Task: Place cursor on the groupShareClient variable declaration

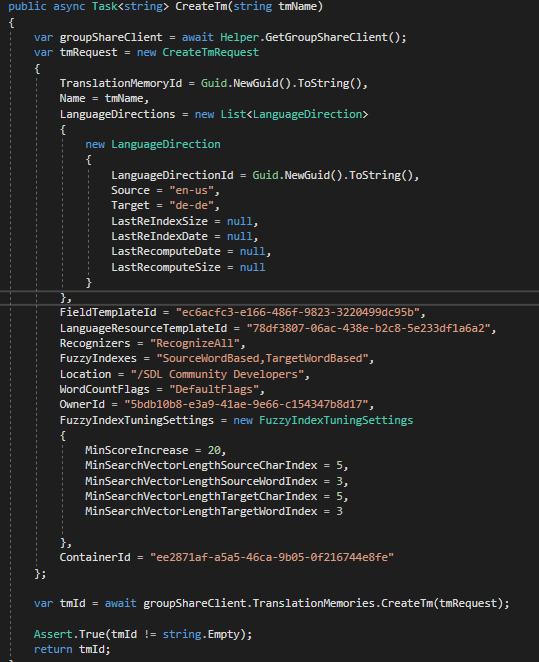Action: (111, 37)
